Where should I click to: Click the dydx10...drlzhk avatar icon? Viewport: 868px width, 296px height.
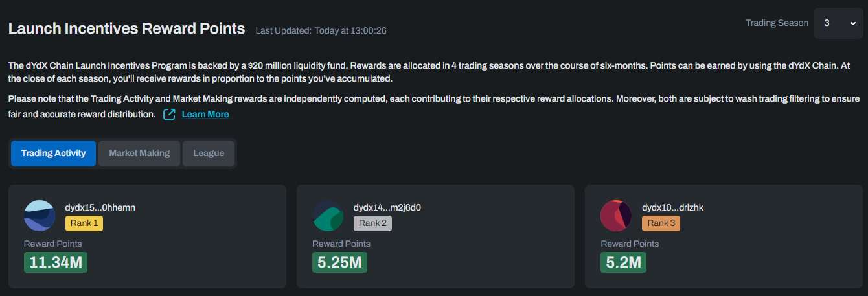[x=616, y=216]
